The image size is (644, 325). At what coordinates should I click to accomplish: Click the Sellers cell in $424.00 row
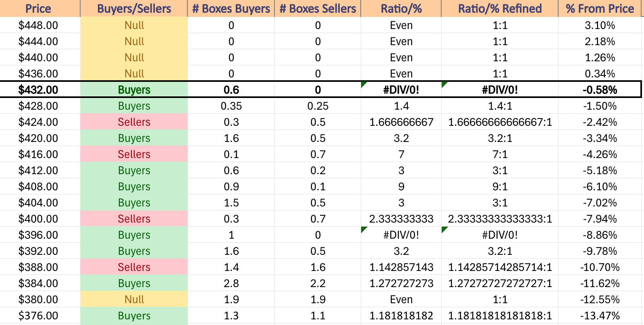point(134,122)
